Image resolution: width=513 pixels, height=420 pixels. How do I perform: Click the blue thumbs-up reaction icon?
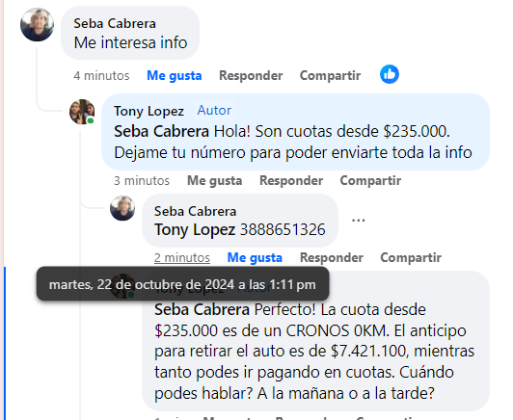pos(390,74)
